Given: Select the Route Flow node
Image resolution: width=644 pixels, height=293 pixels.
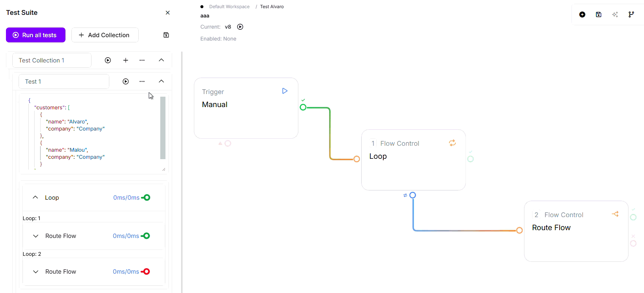Looking at the screenshot, I should (576, 231).
